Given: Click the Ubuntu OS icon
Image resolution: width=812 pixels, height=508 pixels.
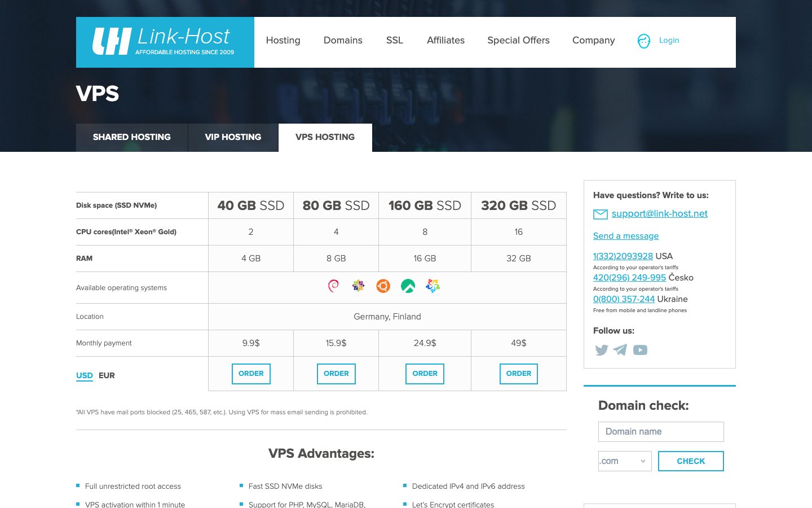Looking at the screenshot, I should 383,286.
